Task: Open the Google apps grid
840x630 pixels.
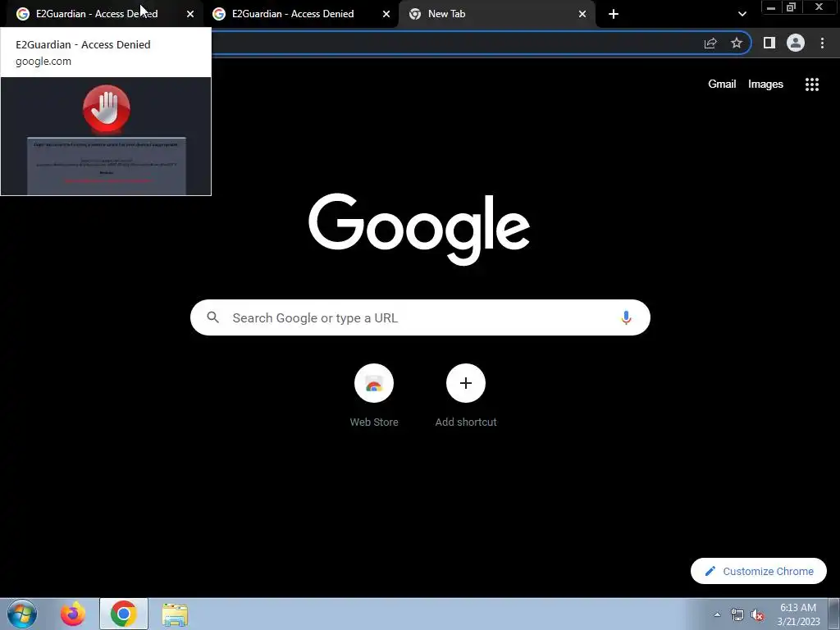Action: coord(812,84)
